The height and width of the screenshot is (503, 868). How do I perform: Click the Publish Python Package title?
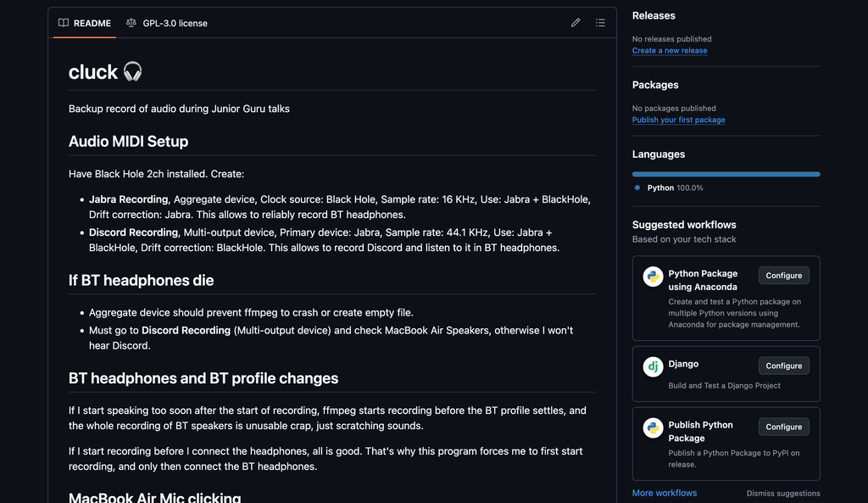coord(700,432)
